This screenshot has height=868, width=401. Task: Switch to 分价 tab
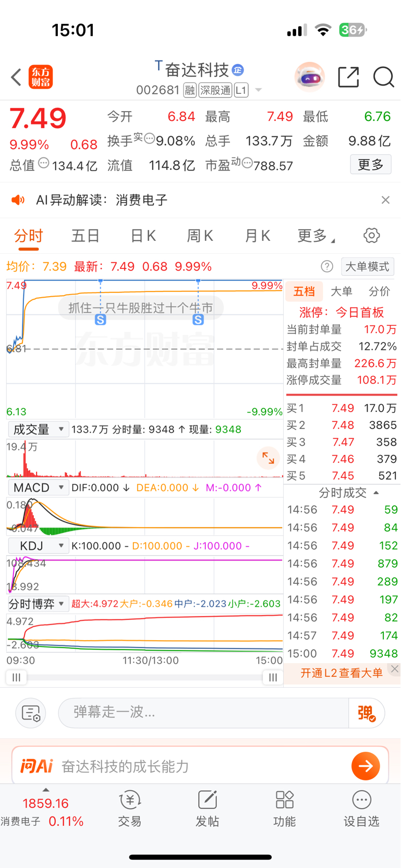coord(379,291)
